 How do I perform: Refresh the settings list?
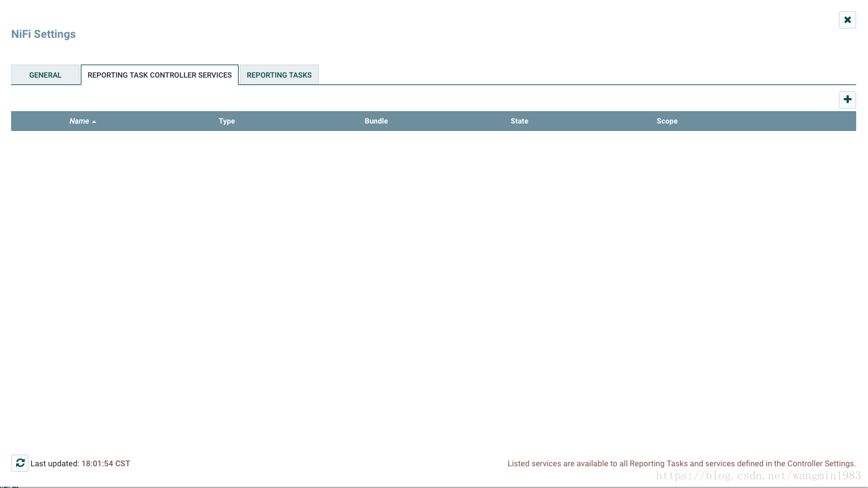(x=20, y=463)
